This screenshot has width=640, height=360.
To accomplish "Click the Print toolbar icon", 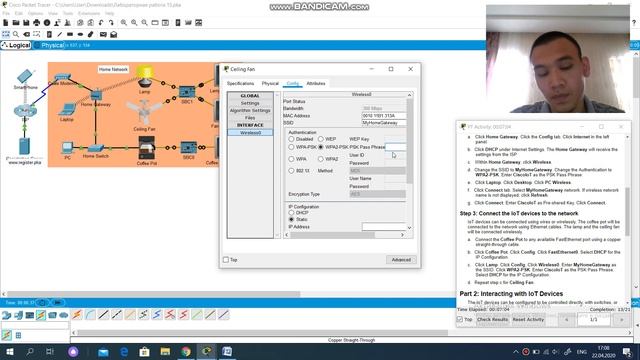I will 37,23.
